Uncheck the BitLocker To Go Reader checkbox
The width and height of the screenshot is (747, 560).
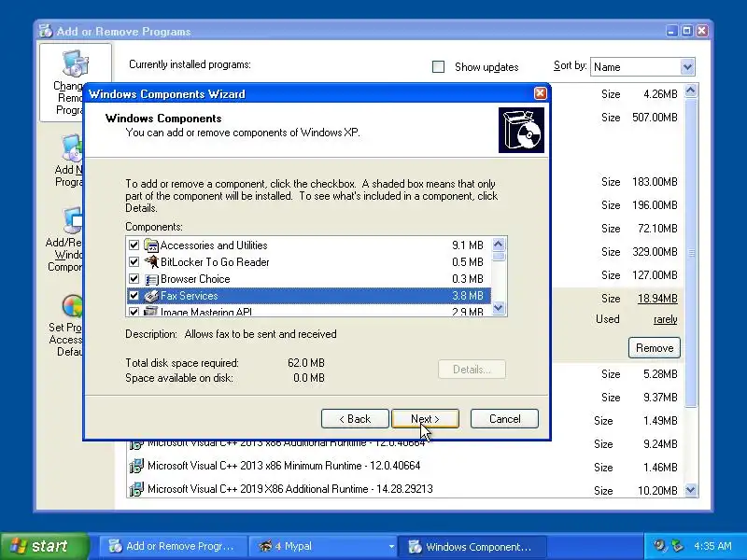[134, 262]
